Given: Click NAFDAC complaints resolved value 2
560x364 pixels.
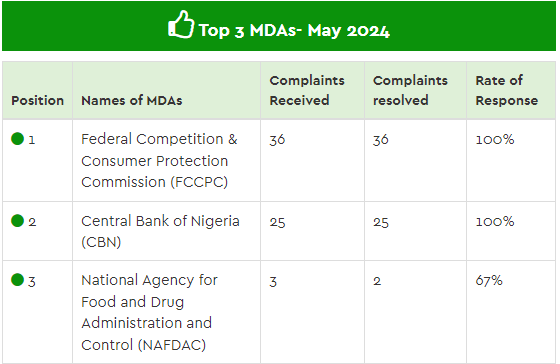Looking at the screenshot, I should 377,281.
